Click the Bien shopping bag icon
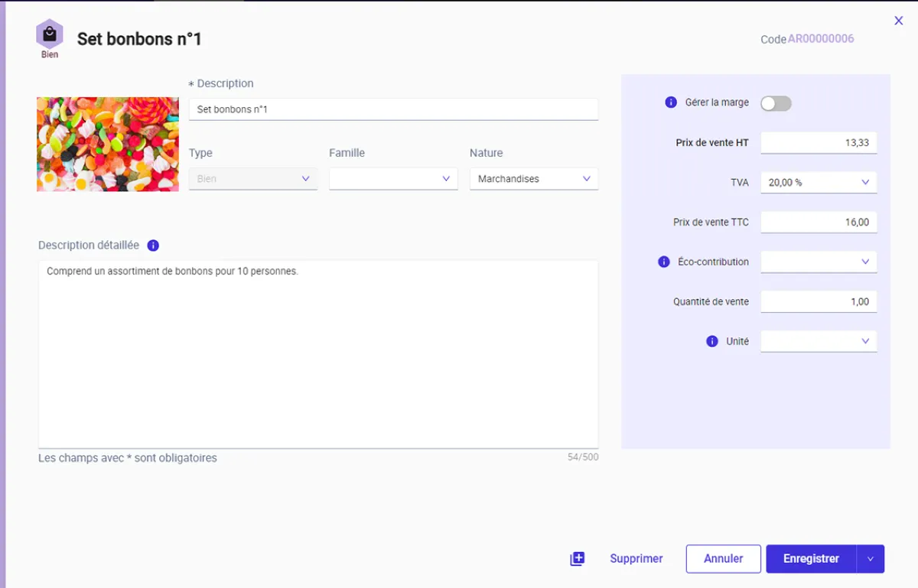The image size is (918, 588). click(50, 34)
